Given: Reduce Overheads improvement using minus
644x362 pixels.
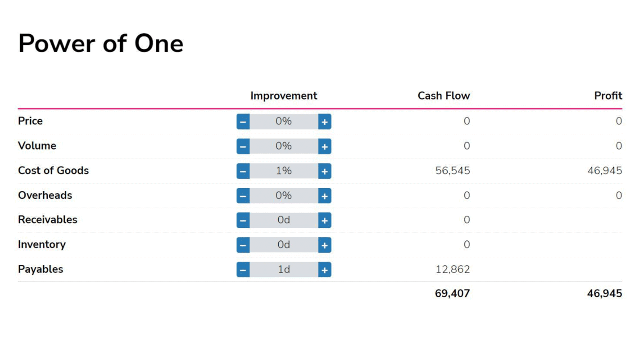Looking at the screenshot, I should (243, 196).
